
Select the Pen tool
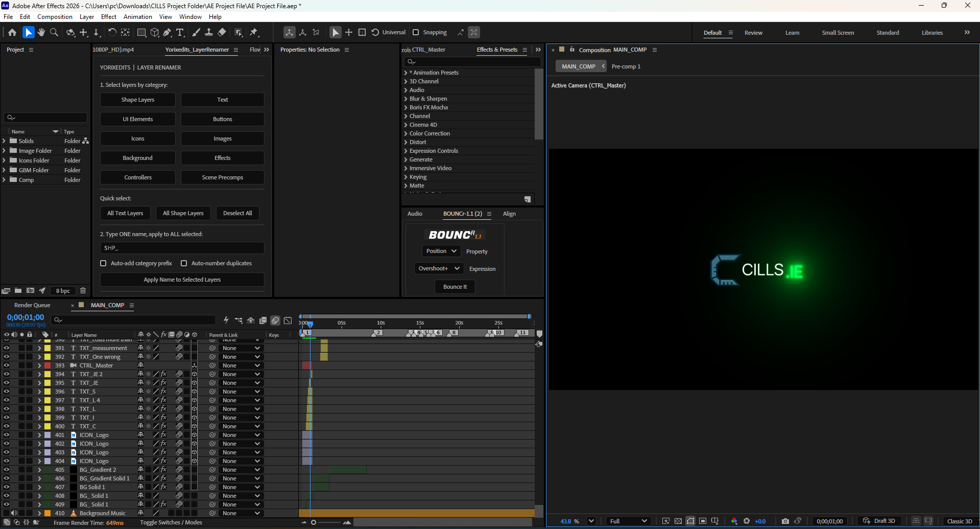pos(167,32)
